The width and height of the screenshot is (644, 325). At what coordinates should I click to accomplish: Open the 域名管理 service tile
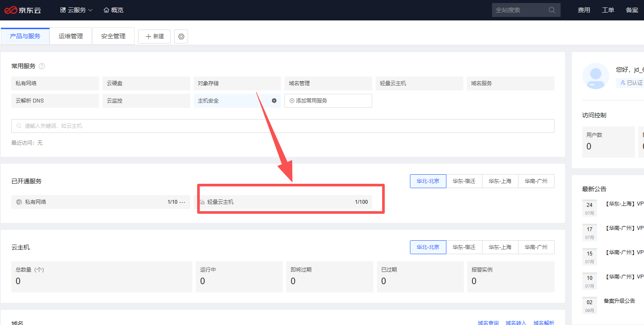click(x=328, y=83)
